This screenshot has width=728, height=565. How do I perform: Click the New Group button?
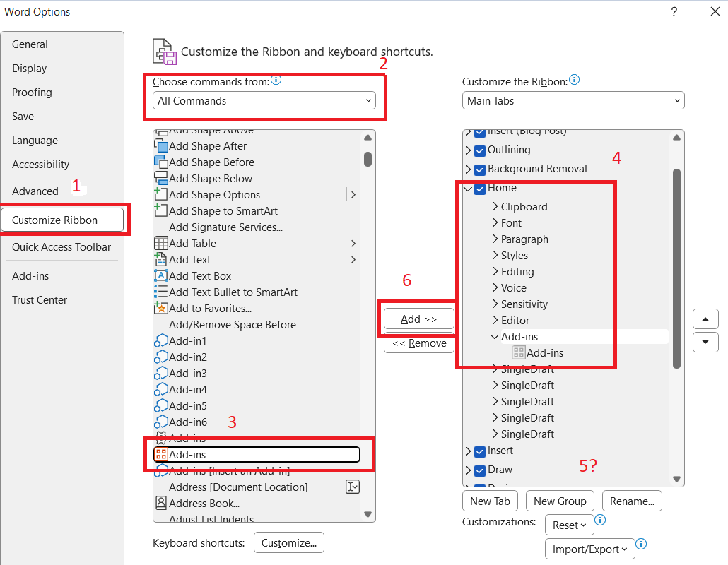(560, 501)
